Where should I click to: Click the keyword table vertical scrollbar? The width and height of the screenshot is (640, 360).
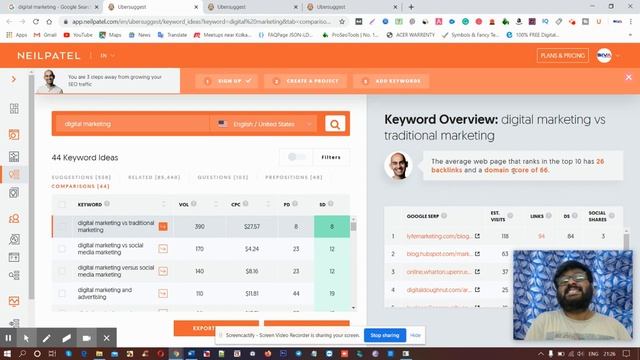353,264
